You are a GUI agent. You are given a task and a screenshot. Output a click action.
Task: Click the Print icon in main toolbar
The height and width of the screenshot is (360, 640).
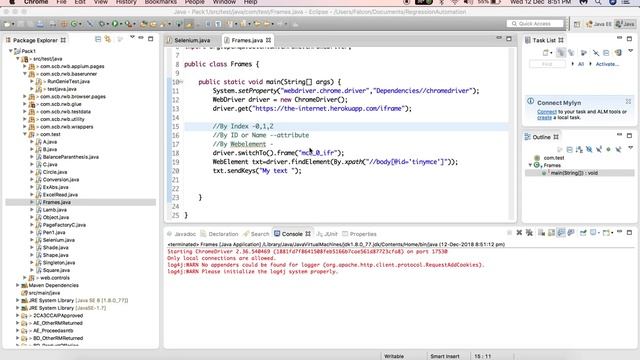[x=40, y=24]
